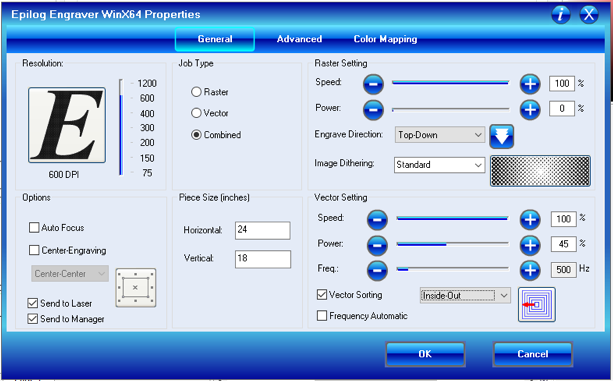Click the Vector Speed percent field

(563, 219)
